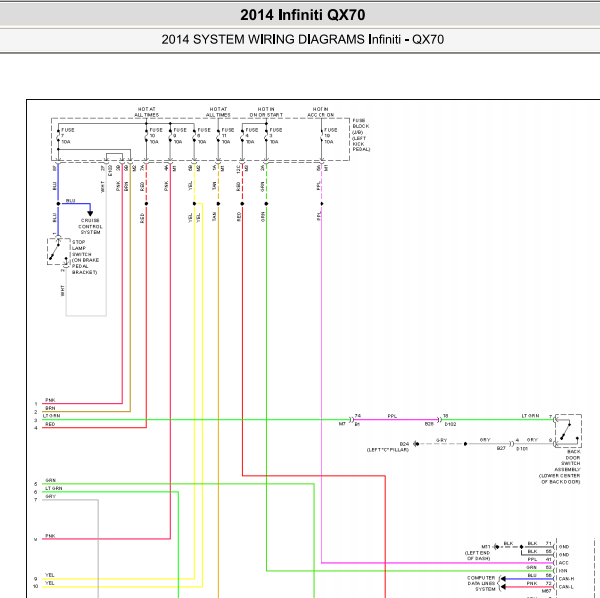The height and width of the screenshot is (598, 600).
Task: Click the '2014 Infiniti QX70' title heading
Action: click(x=302, y=15)
